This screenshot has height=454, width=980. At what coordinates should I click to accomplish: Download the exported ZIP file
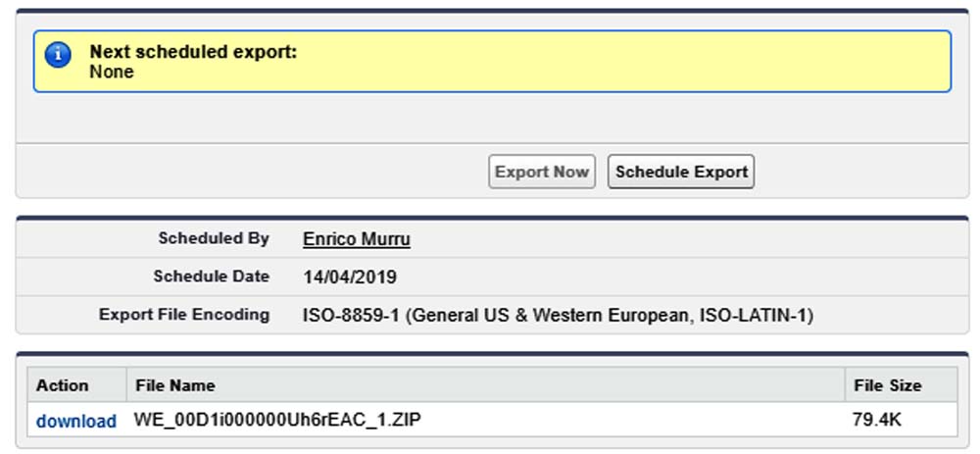point(76,421)
